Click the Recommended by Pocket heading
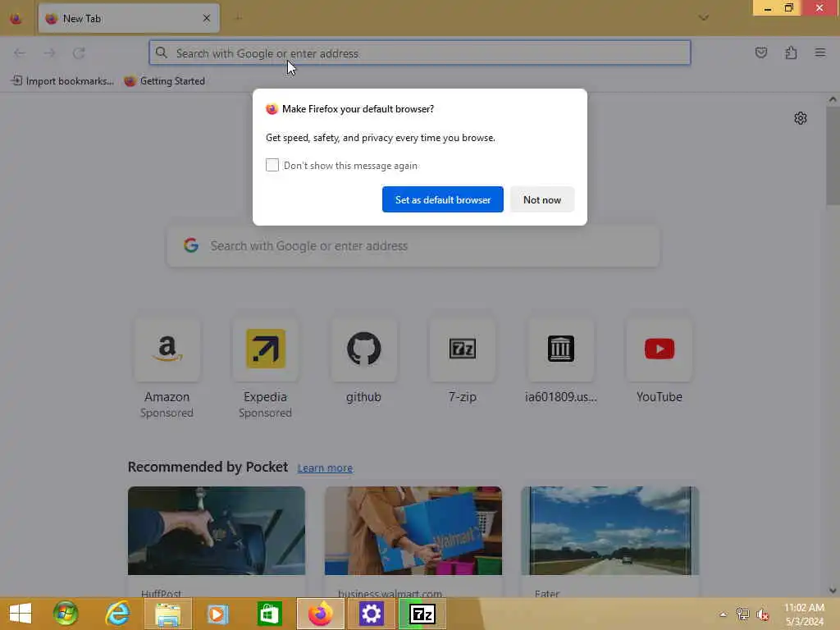 [x=208, y=467]
